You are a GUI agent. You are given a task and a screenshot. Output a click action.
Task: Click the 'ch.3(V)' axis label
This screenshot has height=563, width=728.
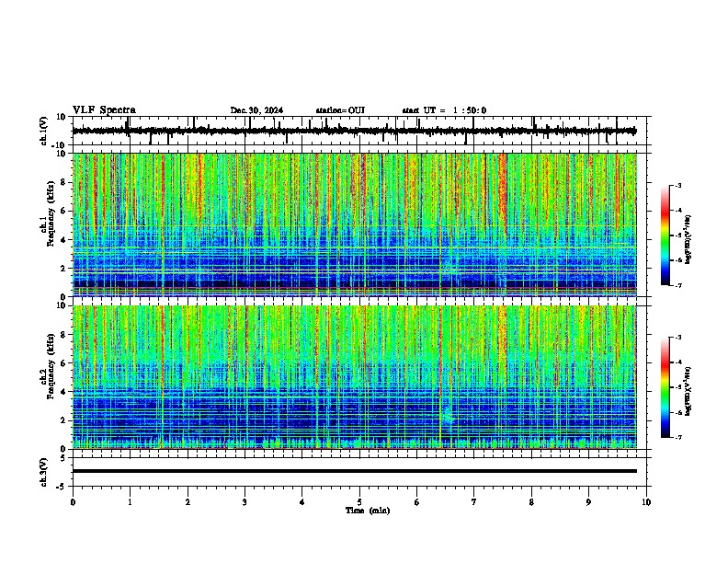44,472
